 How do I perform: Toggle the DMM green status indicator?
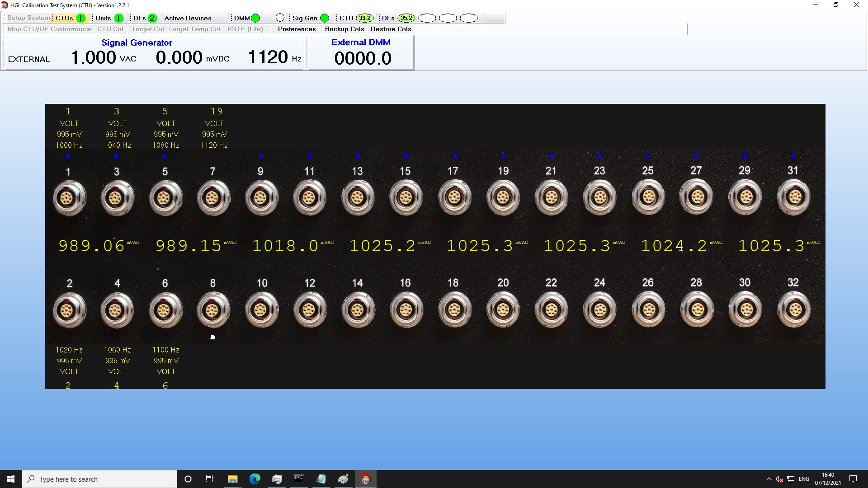coord(255,18)
